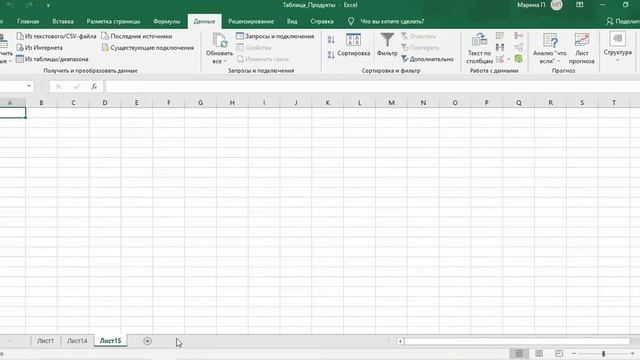The height and width of the screenshot is (360, 640).
Task: Click account name Марина П
Action: 531,5
